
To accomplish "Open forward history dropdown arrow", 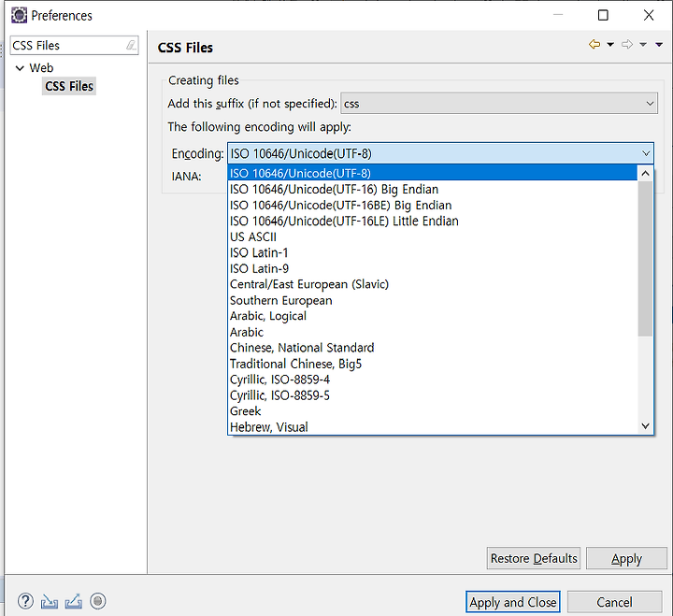I will click(x=643, y=44).
